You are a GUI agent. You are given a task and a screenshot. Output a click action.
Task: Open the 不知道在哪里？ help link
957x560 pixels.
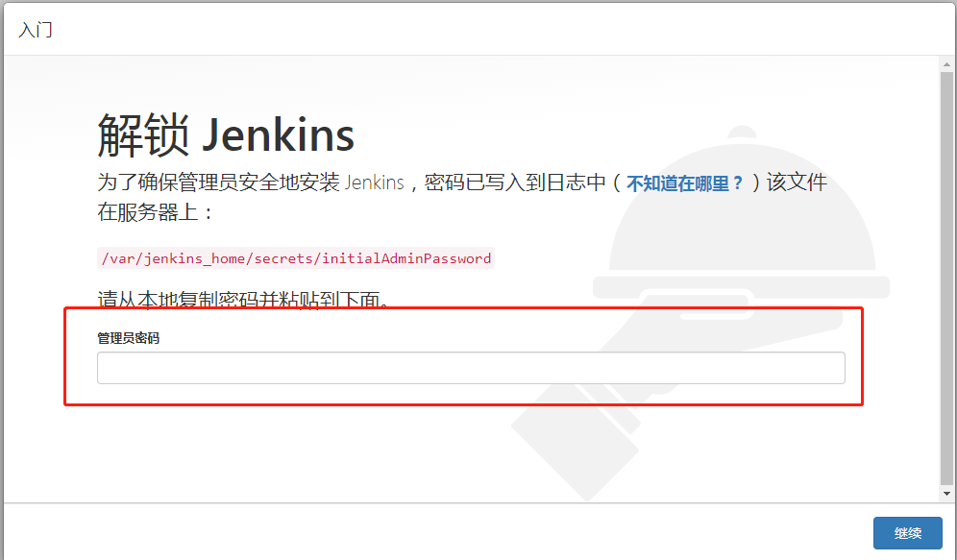(684, 183)
